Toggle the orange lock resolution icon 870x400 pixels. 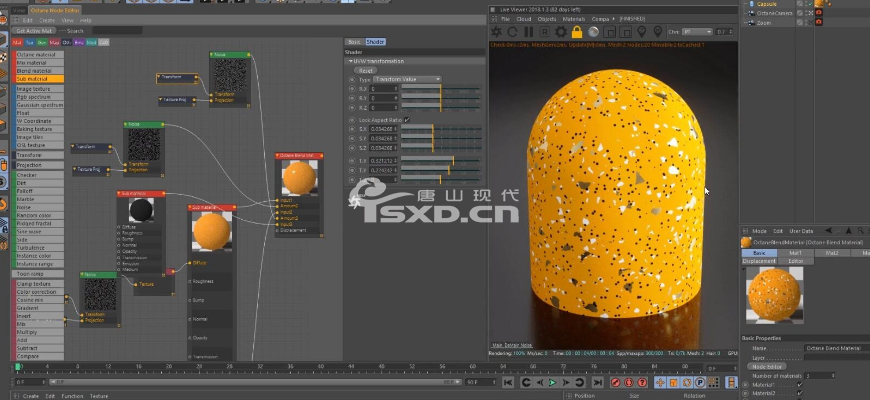coord(576,32)
